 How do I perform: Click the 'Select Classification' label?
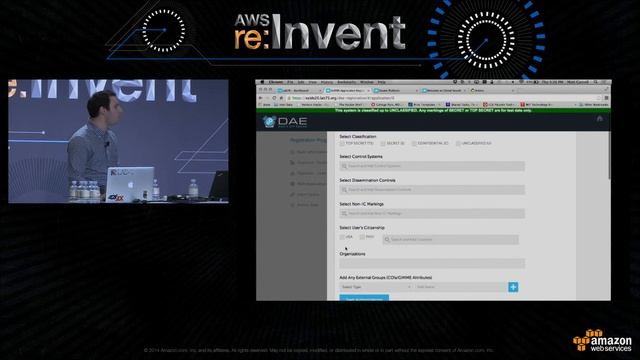tap(358, 137)
